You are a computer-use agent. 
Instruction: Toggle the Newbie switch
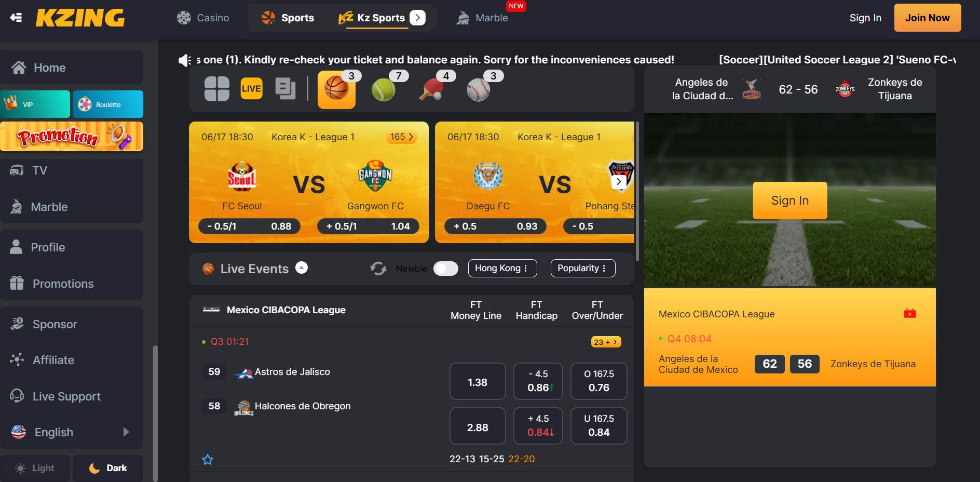(446, 269)
